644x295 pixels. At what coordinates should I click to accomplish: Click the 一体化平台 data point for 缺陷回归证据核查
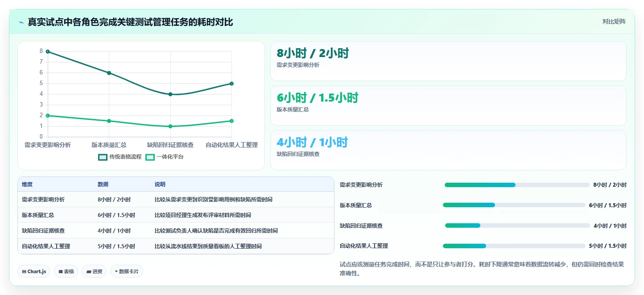coord(170,127)
